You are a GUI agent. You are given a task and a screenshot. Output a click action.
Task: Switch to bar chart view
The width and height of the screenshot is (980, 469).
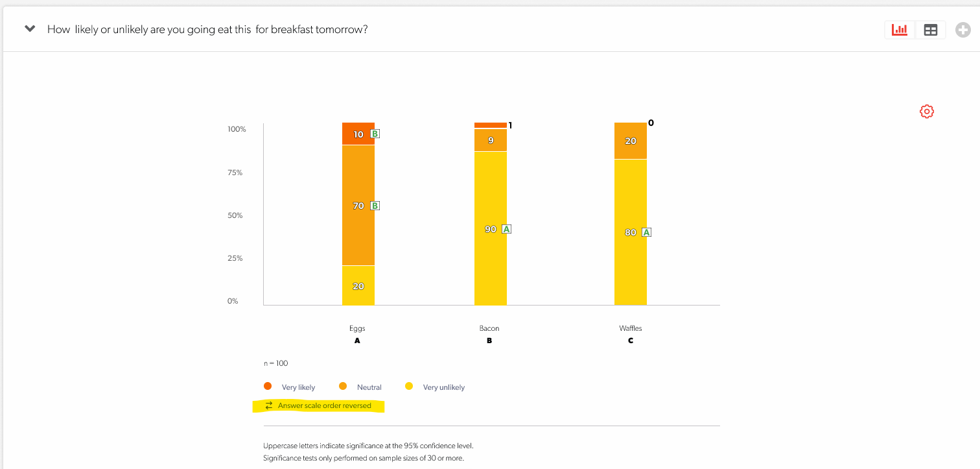(900, 30)
